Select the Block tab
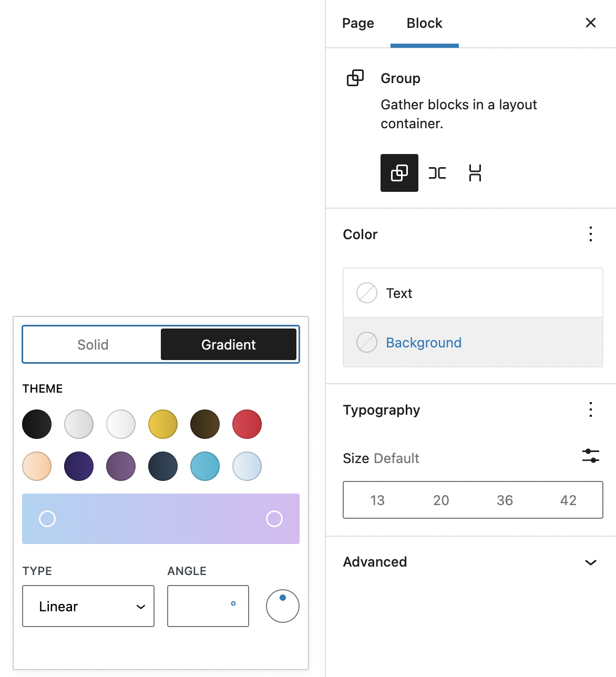 [x=424, y=23]
